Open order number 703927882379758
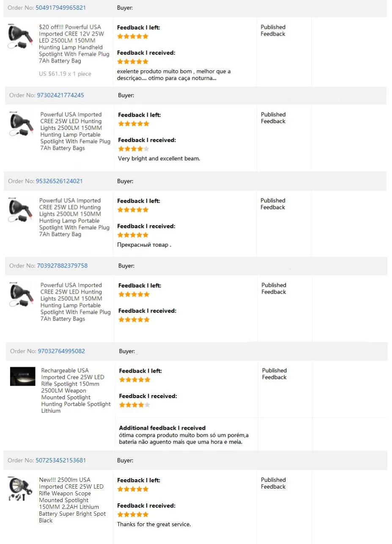The height and width of the screenshot is (544, 392). click(62, 266)
